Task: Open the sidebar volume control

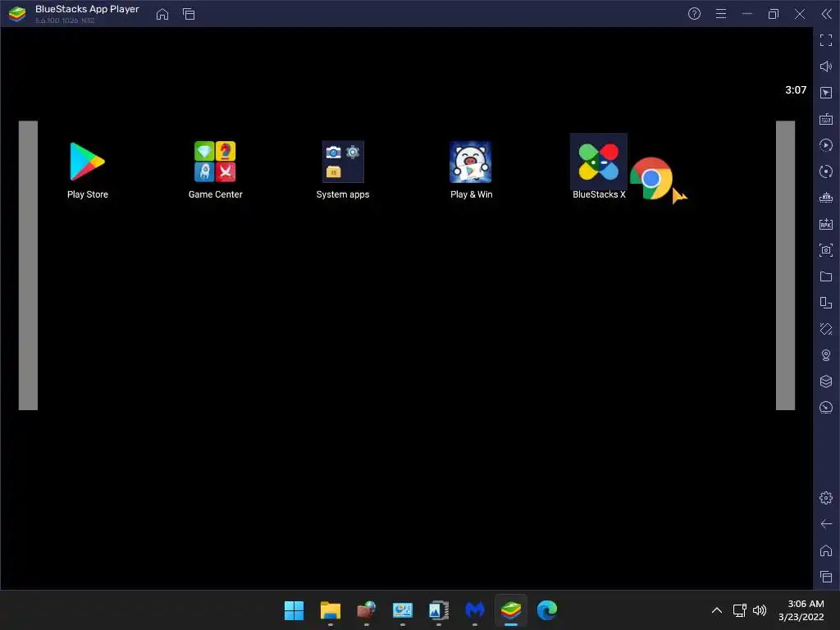Action: click(826, 66)
